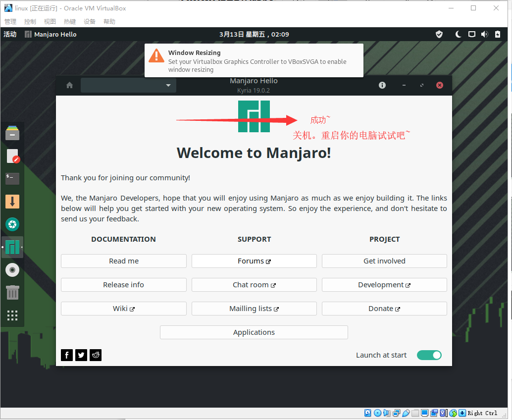Click the Reddit icon at bottom left
This screenshot has width=512, height=420.
(96, 355)
